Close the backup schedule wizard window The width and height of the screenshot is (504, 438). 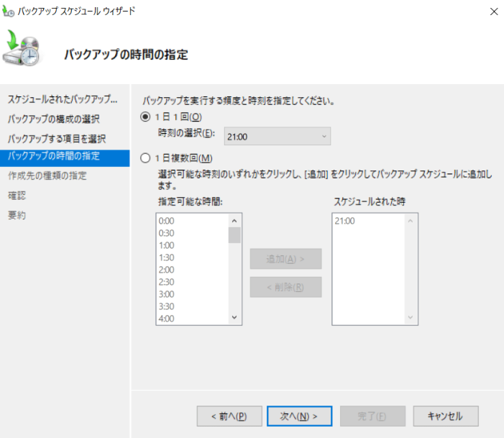click(494, 12)
